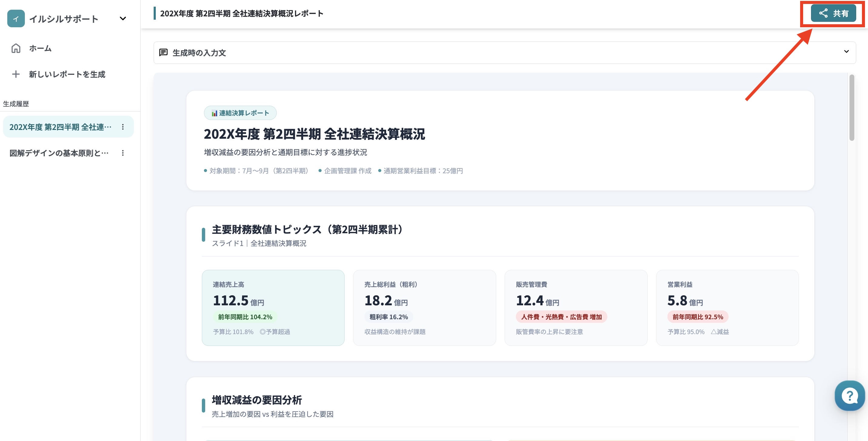
Task: Open more options for 202X年度 history item
Action: click(123, 127)
